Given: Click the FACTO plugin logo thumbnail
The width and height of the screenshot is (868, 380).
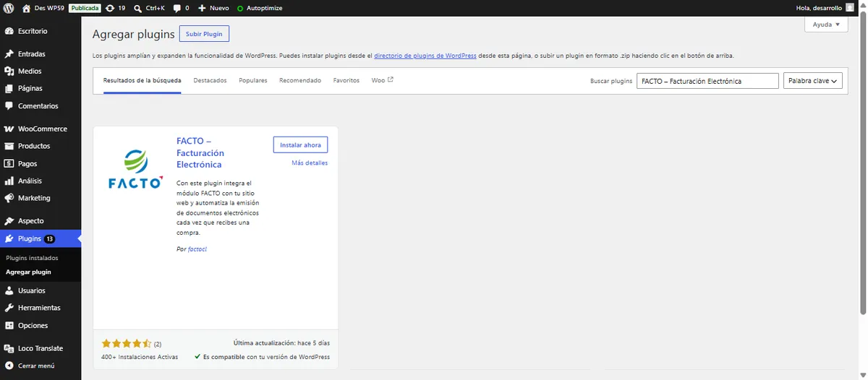Looking at the screenshot, I should (x=135, y=168).
